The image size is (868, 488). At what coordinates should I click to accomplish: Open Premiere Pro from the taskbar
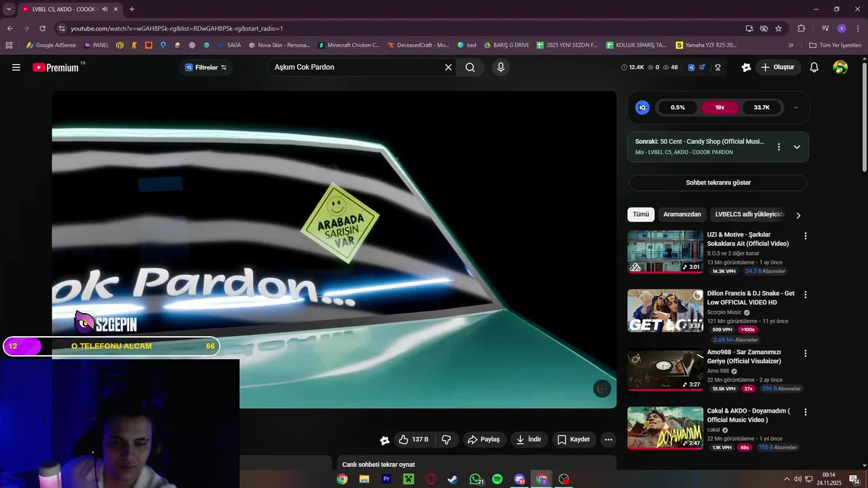[x=387, y=479]
